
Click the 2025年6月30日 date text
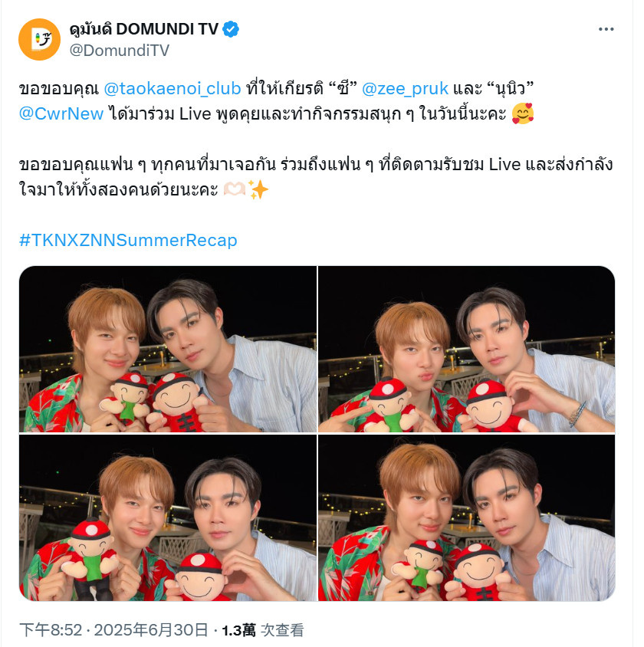(150, 630)
